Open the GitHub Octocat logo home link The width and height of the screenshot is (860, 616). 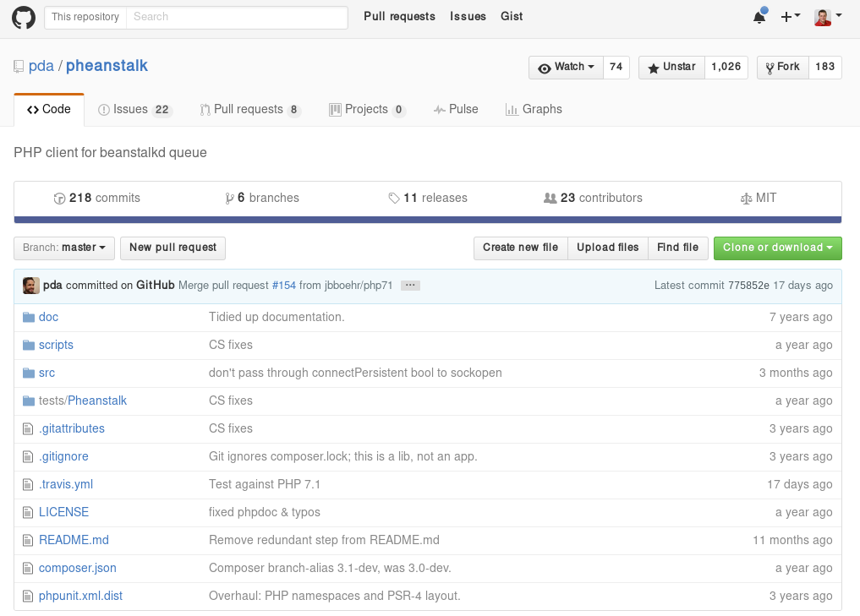pos(24,18)
